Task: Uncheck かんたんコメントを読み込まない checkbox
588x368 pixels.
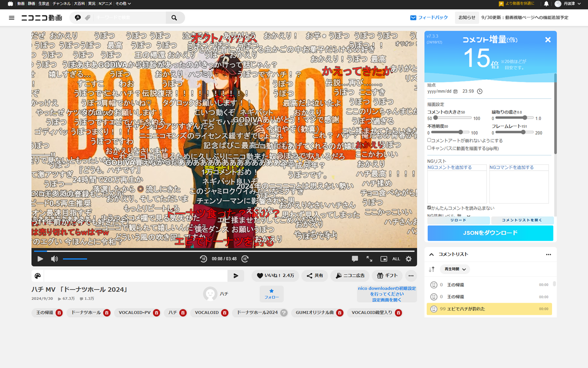Action: 429,208
